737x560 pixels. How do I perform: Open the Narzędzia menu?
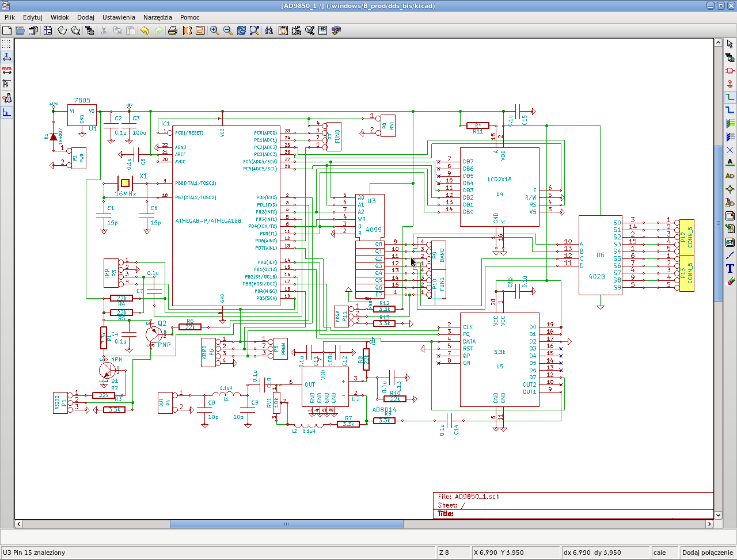(157, 17)
